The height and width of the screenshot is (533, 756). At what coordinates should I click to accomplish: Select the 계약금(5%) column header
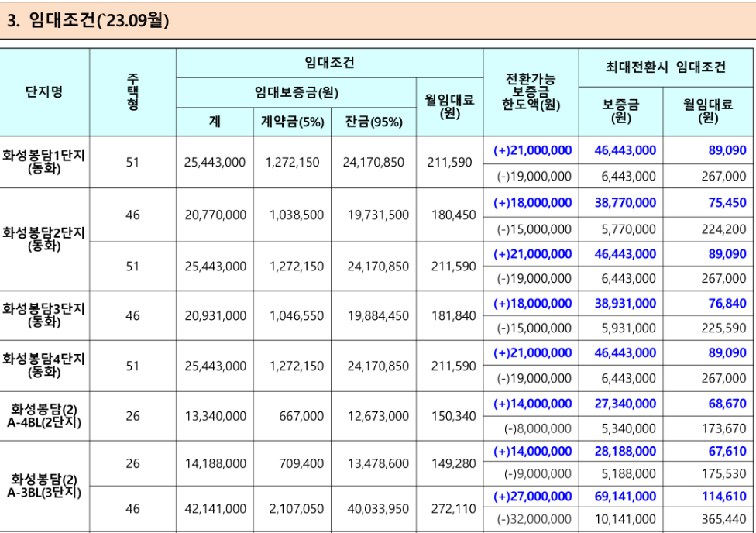292,120
